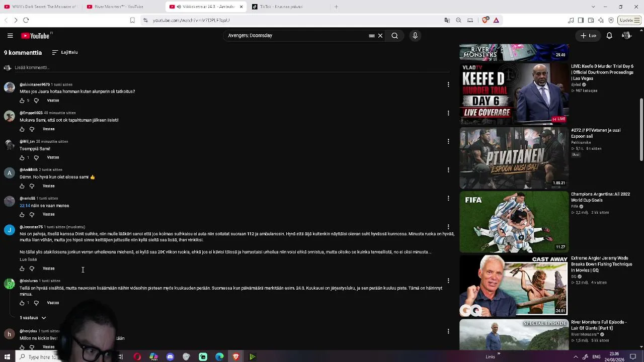Jump to timestamp 22:14 in the comment

[x=25, y=206]
